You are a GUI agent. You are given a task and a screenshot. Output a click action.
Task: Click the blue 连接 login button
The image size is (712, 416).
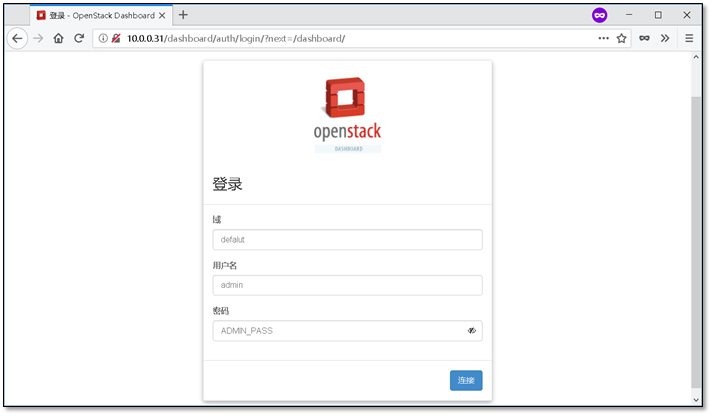click(466, 381)
